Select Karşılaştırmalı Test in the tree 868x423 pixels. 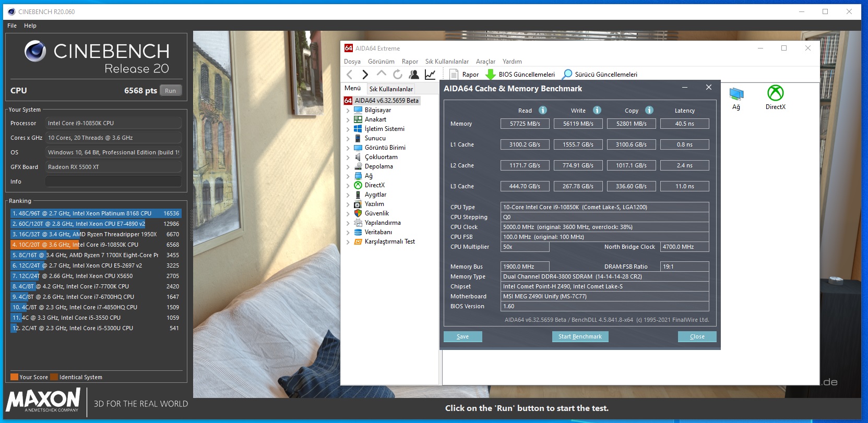pyautogui.click(x=389, y=241)
